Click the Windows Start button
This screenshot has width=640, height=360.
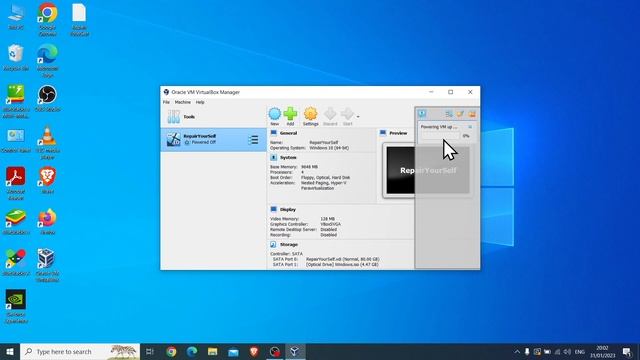(x=10, y=351)
